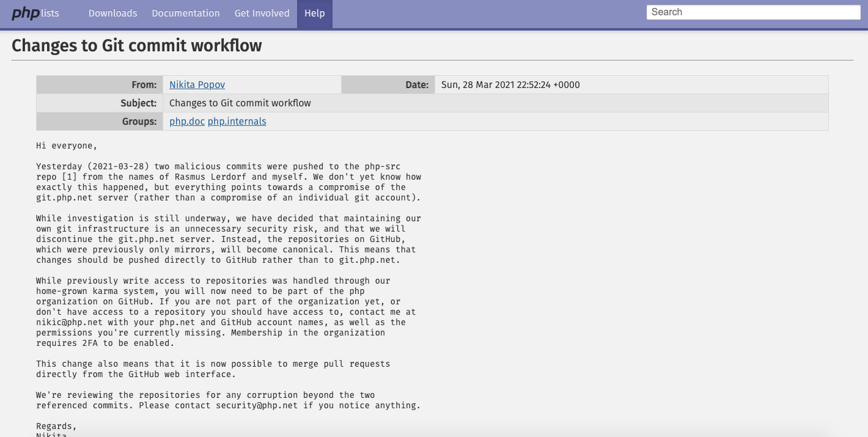The width and height of the screenshot is (868, 437).
Task: Click the line 'directly from the GitHub web interface.'
Action: pyautogui.click(x=136, y=375)
